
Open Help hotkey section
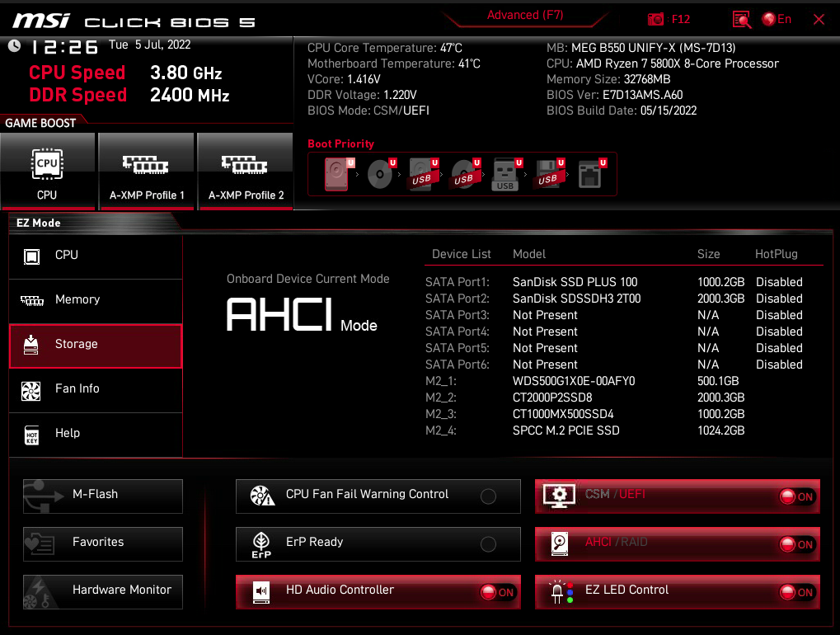[x=96, y=434]
